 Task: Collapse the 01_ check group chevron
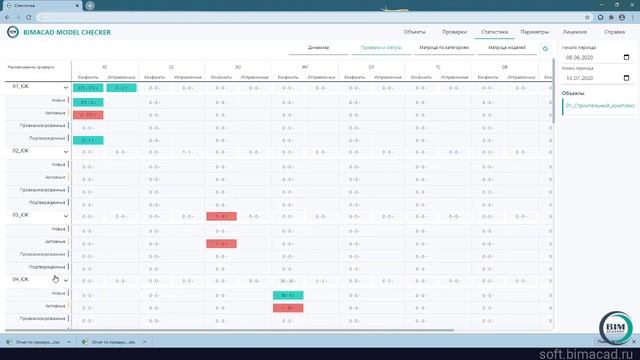pos(66,87)
